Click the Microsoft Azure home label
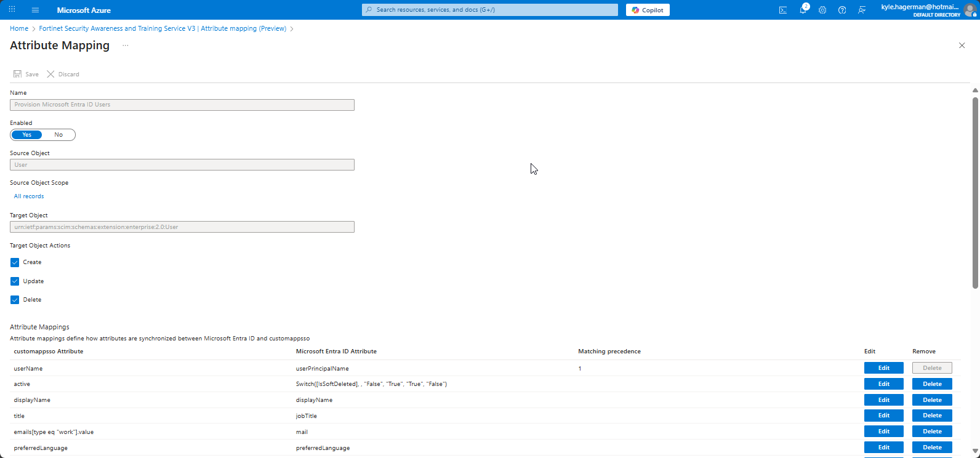 (84, 10)
